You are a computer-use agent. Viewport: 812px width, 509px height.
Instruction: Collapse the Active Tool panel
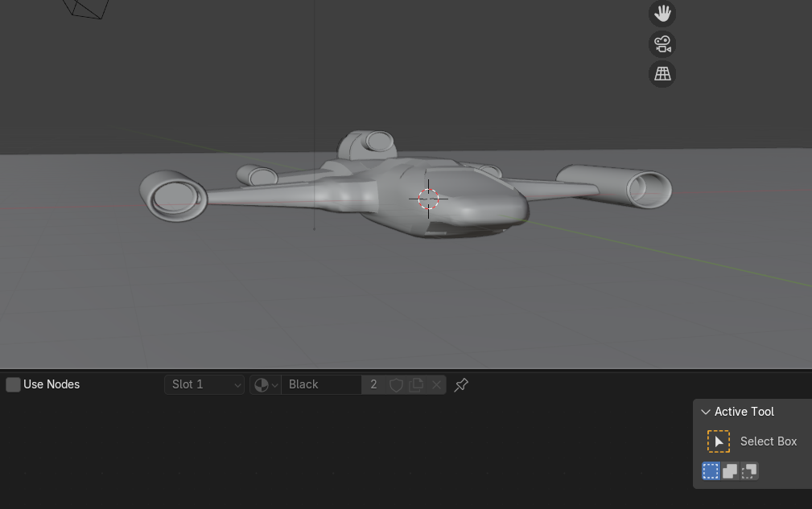click(706, 412)
